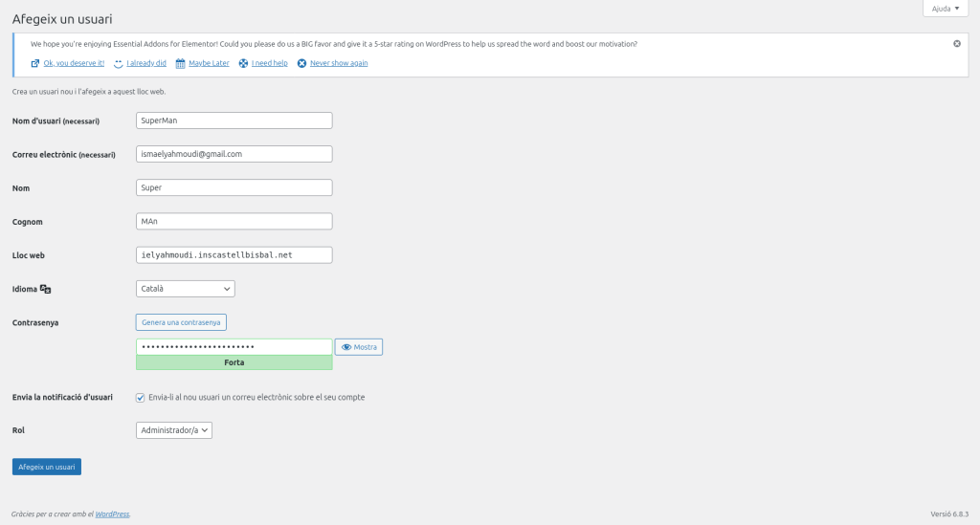Viewport: 980px width, 525px height.
Task: Click the calendar icon beside 'Maybe Later'
Action: pyautogui.click(x=180, y=63)
